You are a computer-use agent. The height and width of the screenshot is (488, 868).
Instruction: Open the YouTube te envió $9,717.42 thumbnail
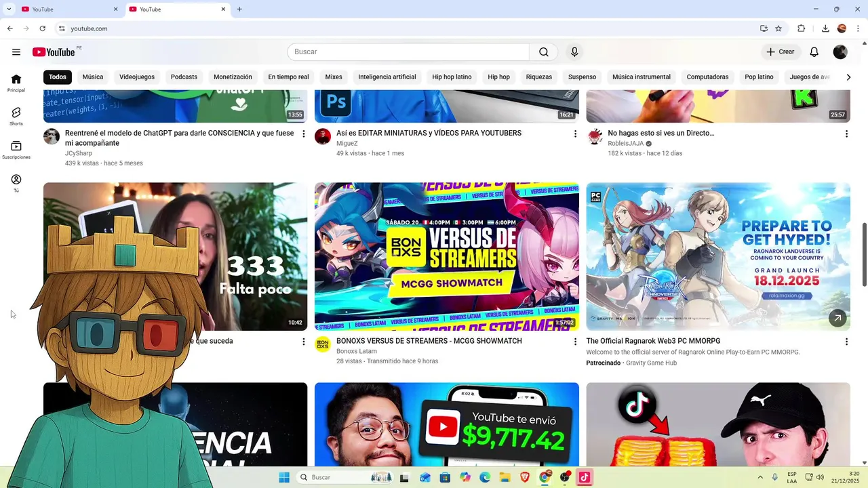[x=447, y=424]
